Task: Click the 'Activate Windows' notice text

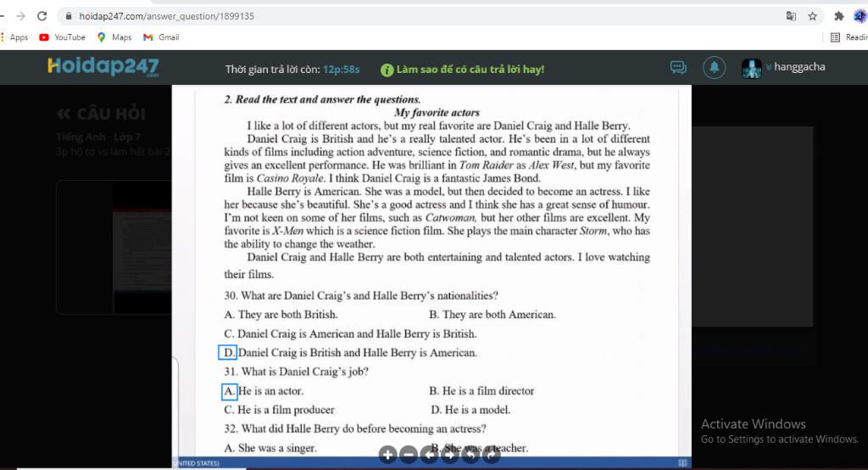Action: coord(753,424)
